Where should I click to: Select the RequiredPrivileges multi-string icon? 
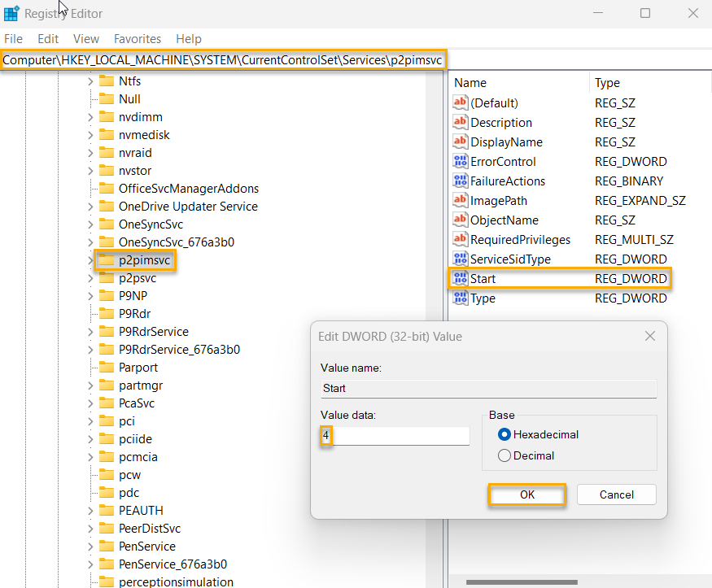click(x=460, y=239)
